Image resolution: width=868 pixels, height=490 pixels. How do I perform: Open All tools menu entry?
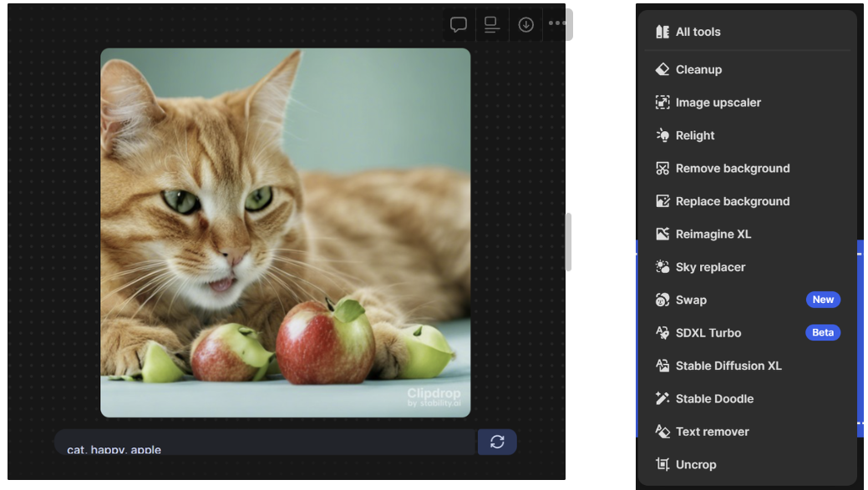(x=698, y=32)
